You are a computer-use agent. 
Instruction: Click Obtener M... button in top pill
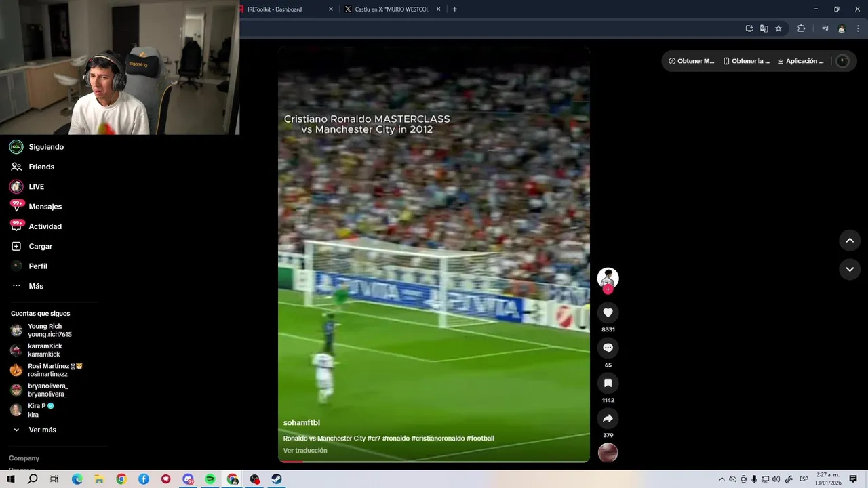[691, 61]
